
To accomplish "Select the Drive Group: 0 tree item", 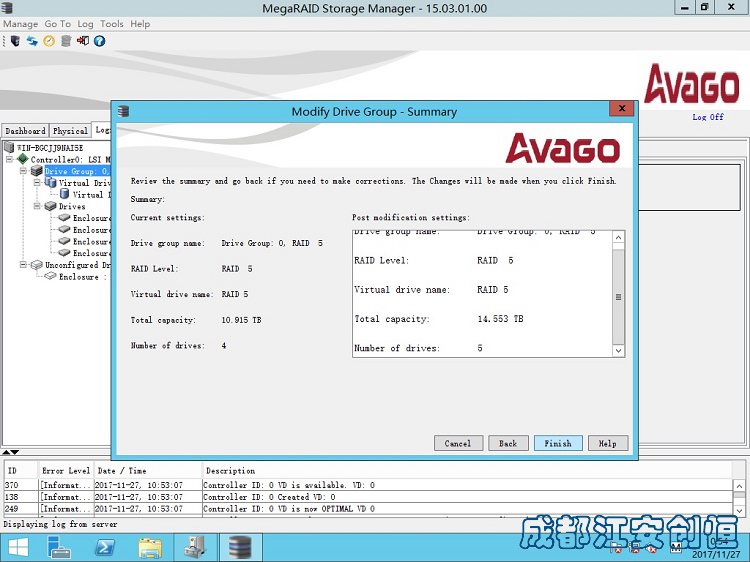I will coord(77,171).
